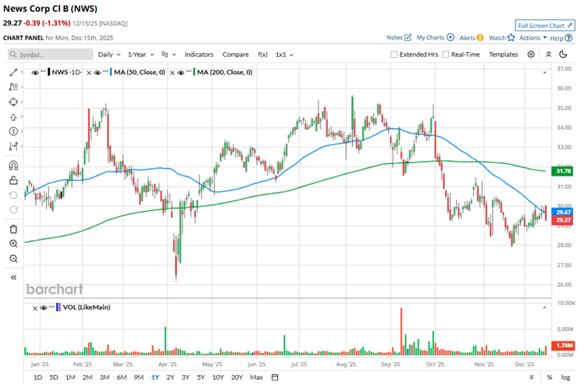Viewport: 588px width, 389px height.
Task: Open chart settings gear
Action: pos(531,55)
